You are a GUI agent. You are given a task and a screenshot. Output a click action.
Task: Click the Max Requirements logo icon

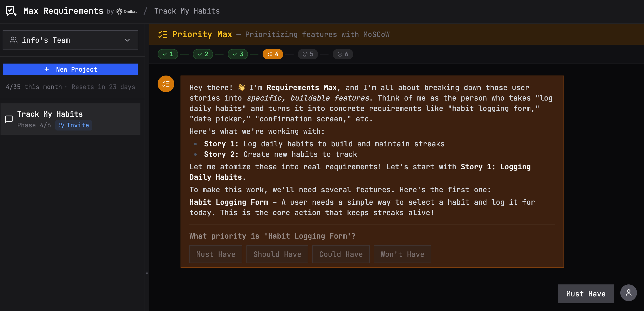tap(11, 11)
